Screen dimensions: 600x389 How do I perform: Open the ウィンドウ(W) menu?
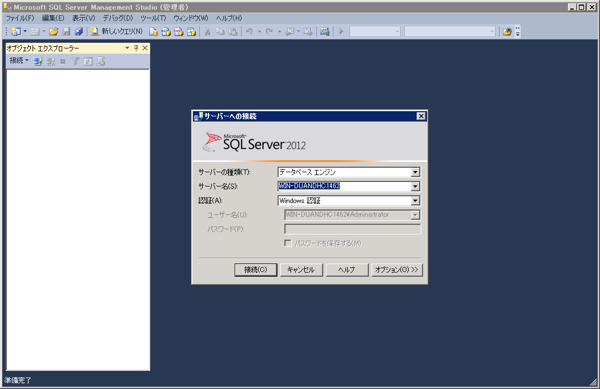[x=191, y=18]
